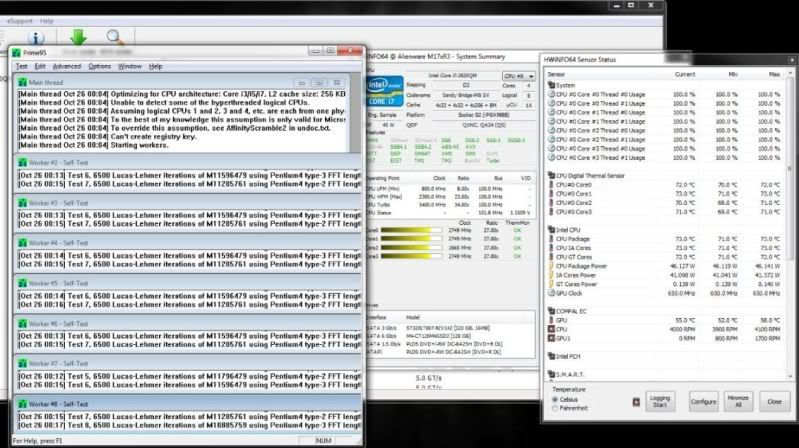Click the Worker #8 Self-Test pane icon

pos(22,404)
